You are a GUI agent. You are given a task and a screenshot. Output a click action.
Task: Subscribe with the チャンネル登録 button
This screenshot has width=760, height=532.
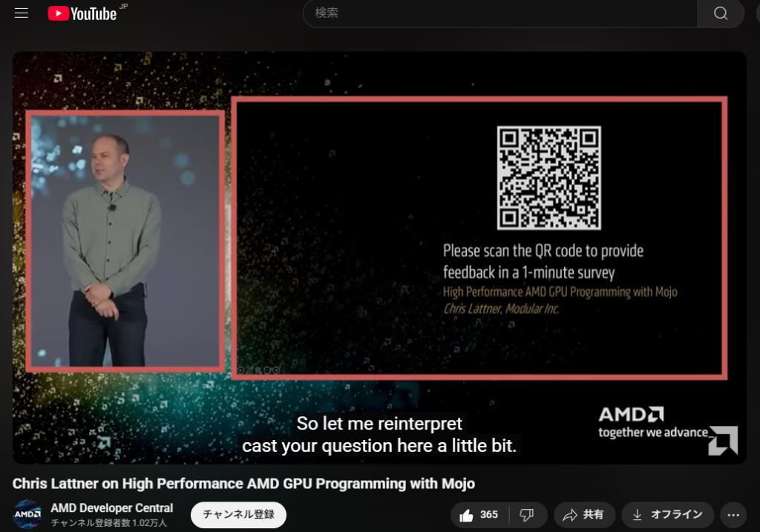pyautogui.click(x=238, y=514)
